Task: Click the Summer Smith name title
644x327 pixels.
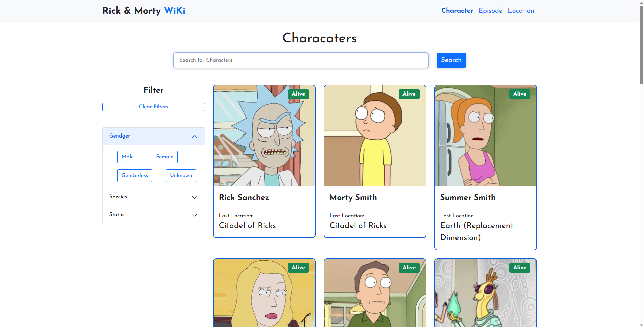Action: pos(468,197)
